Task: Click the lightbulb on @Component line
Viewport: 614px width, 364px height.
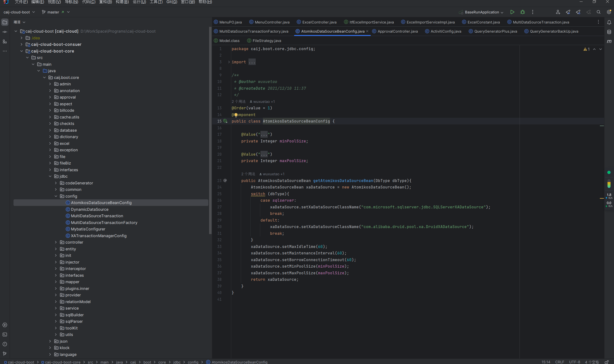Action: pyautogui.click(x=236, y=115)
